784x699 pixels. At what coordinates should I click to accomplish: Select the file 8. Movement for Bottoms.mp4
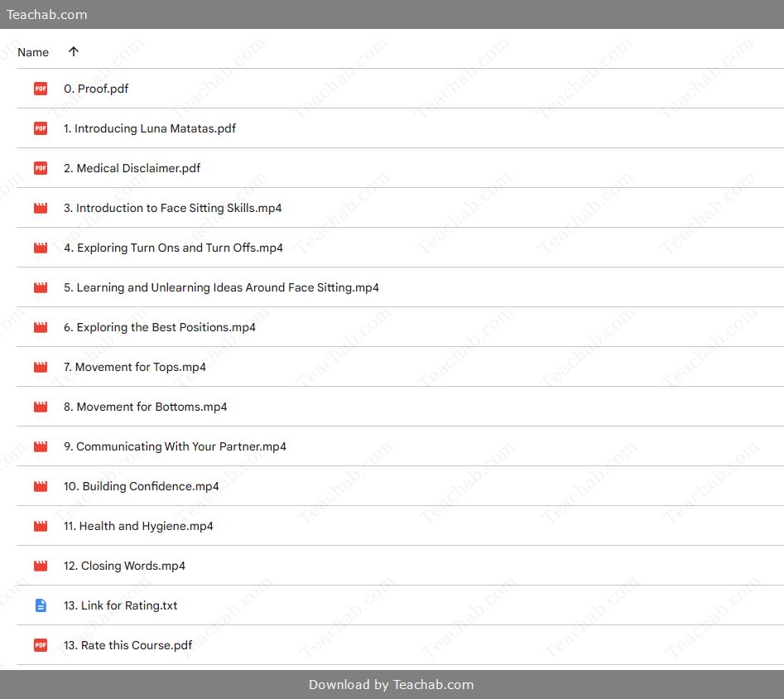pos(145,407)
